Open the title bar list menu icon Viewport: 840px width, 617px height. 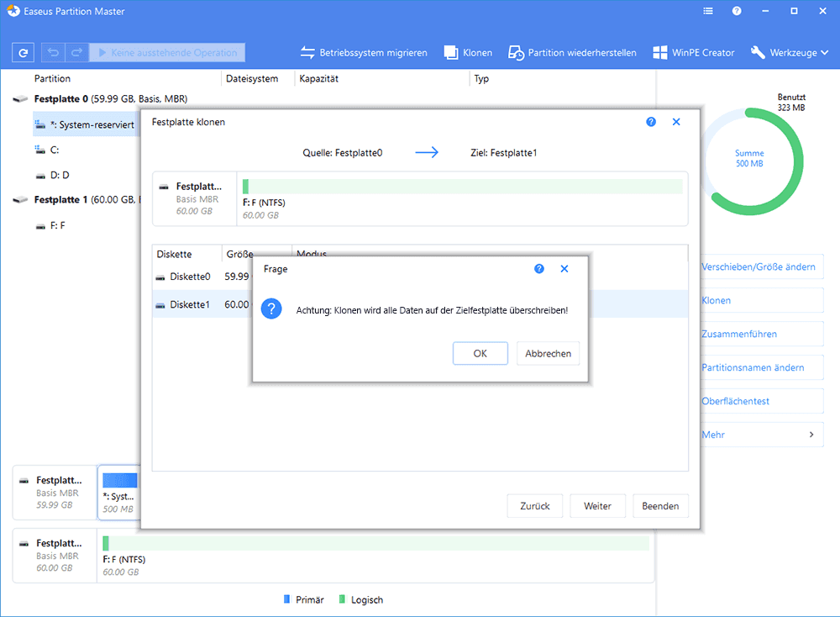pos(708,11)
